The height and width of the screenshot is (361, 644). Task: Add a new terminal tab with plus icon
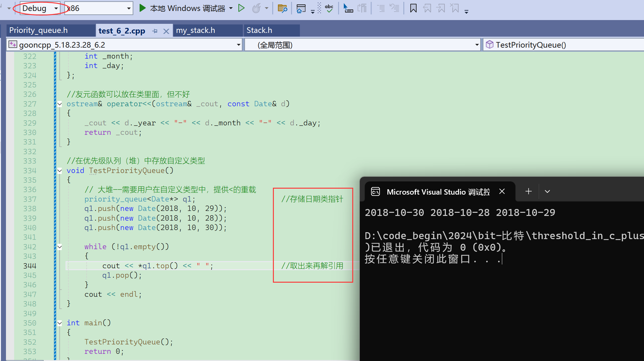pyautogui.click(x=529, y=191)
